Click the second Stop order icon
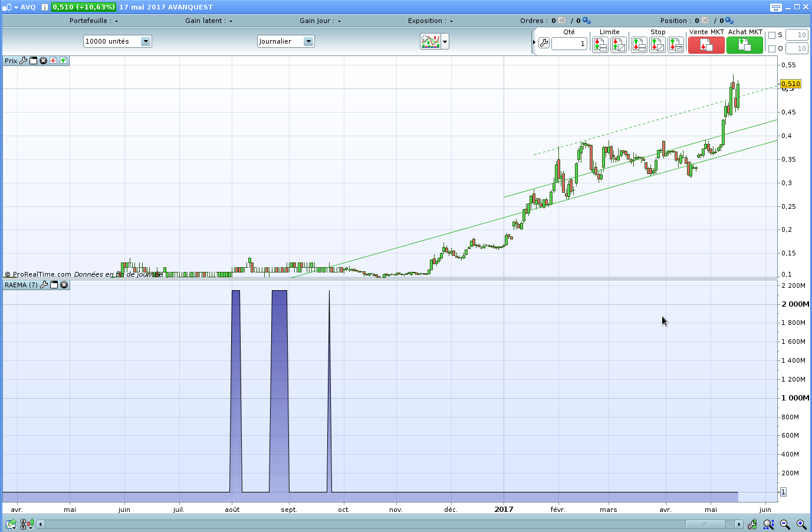Screen dimensions: 812x532 click(658, 45)
